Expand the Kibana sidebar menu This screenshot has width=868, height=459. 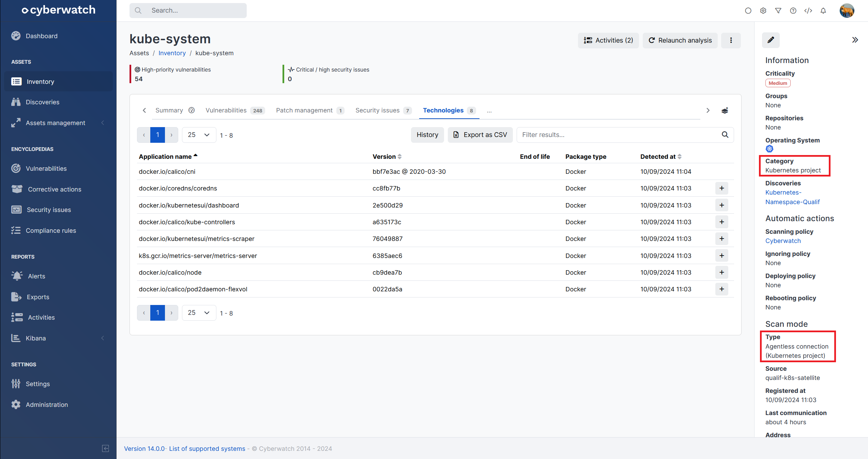click(x=58, y=338)
